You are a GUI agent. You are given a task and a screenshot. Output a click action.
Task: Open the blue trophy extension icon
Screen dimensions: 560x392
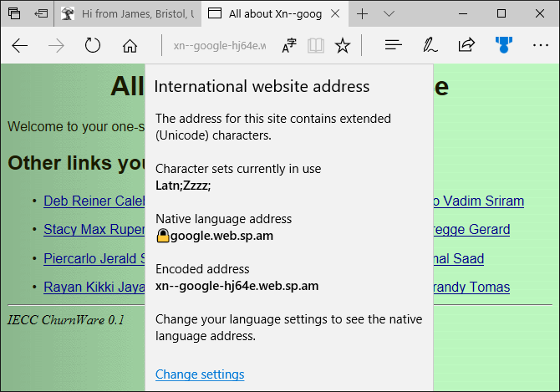(x=503, y=45)
